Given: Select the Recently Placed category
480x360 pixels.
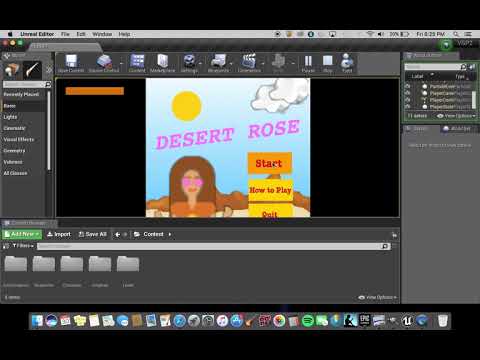Looking at the screenshot, I should (21, 94).
